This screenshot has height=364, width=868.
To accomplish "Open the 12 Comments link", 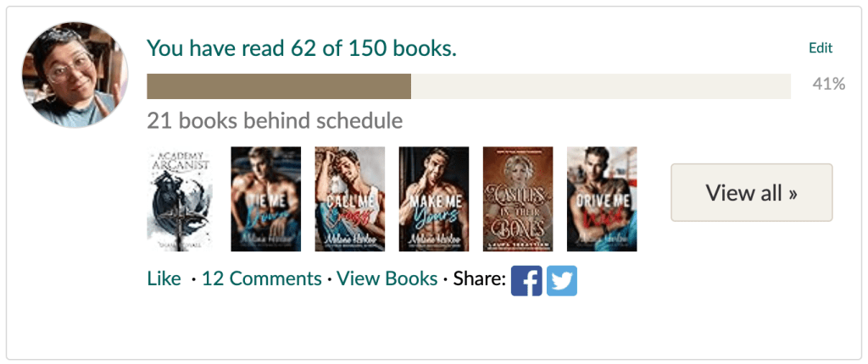I will click(x=261, y=279).
